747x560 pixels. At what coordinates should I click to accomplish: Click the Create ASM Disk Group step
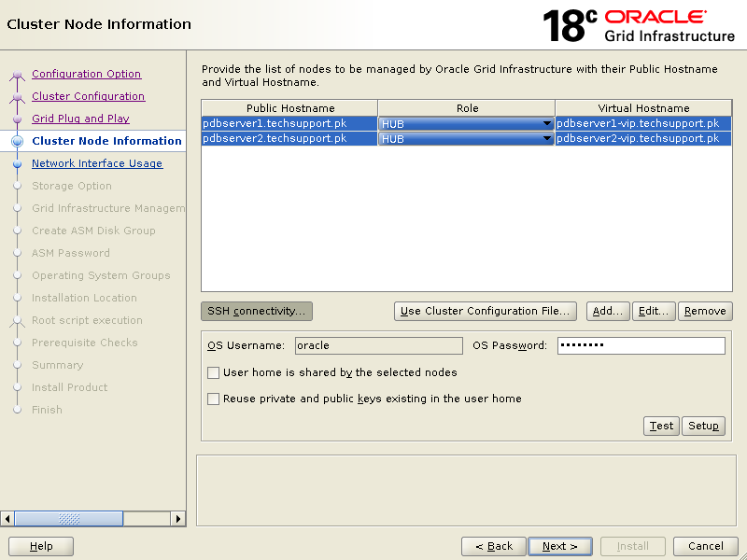coord(93,231)
